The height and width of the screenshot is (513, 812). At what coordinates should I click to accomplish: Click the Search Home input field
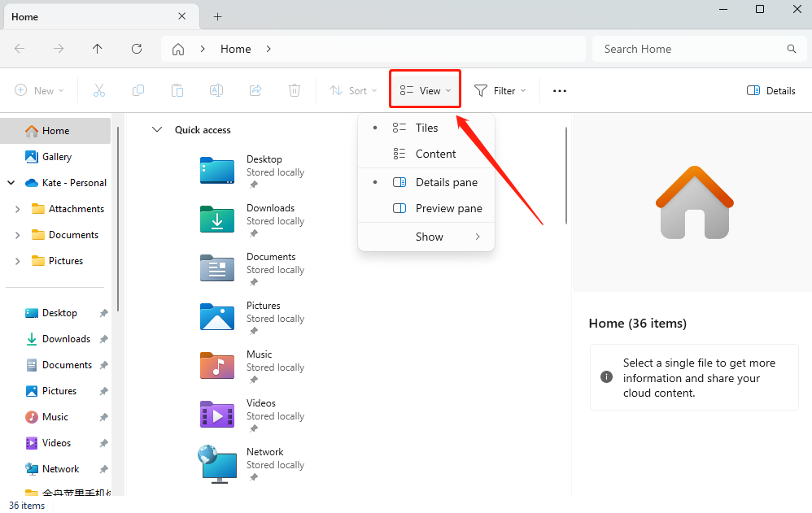coord(692,49)
